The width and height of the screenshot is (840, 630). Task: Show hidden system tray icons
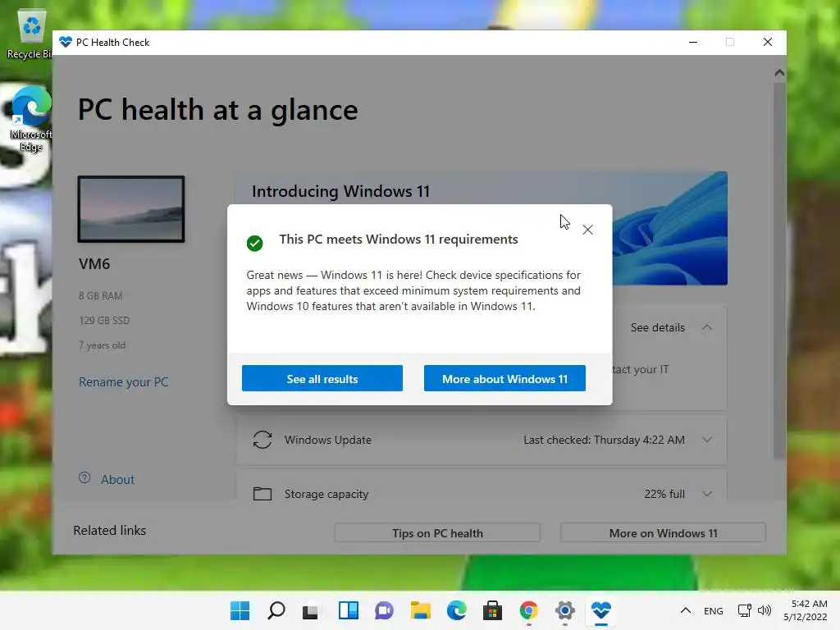click(x=686, y=610)
